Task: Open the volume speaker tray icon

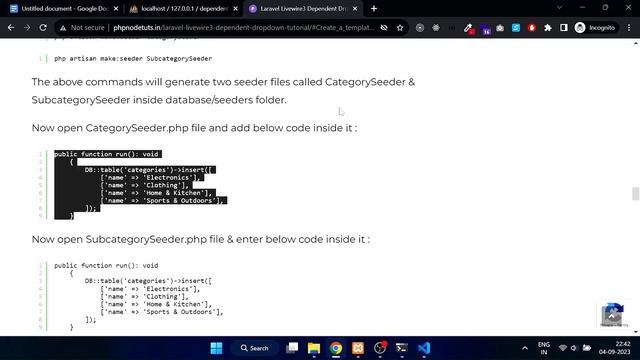Action: pyautogui.click(x=574, y=348)
